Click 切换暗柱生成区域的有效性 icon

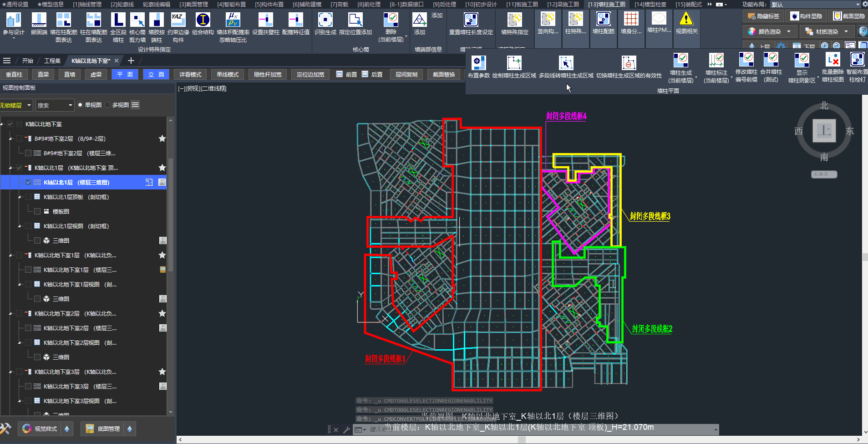629,63
